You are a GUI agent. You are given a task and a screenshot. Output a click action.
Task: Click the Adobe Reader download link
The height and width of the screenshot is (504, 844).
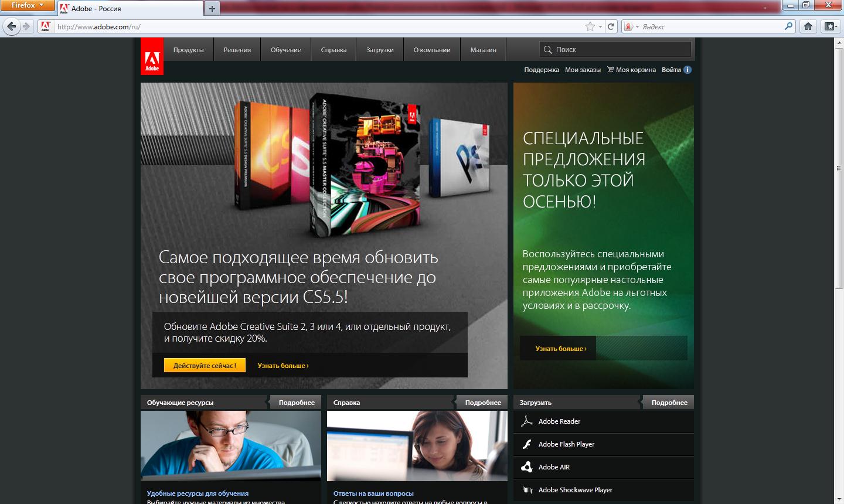pos(559,421)
